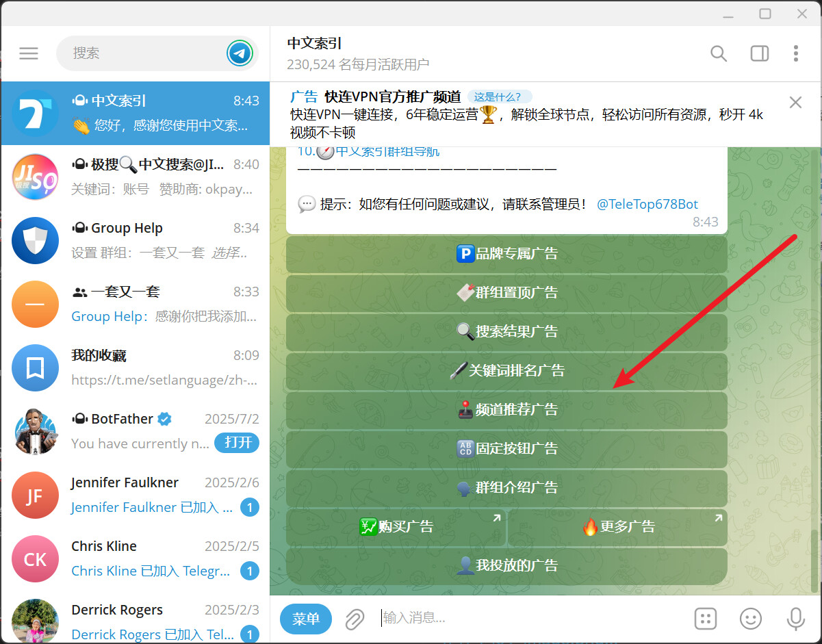Viewport: 822px width, 644px height.
Task: Click the 打开 button beside BotFather
Action: [237, 443]
